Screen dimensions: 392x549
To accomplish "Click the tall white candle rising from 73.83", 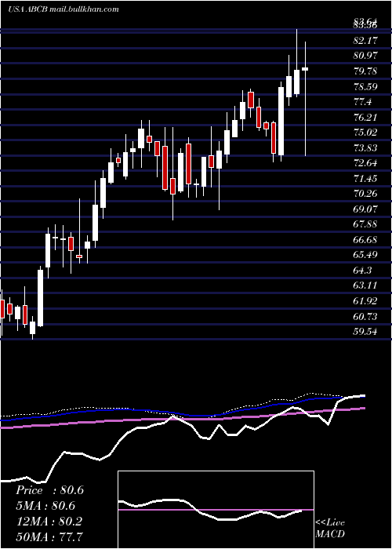I will 281,121.
